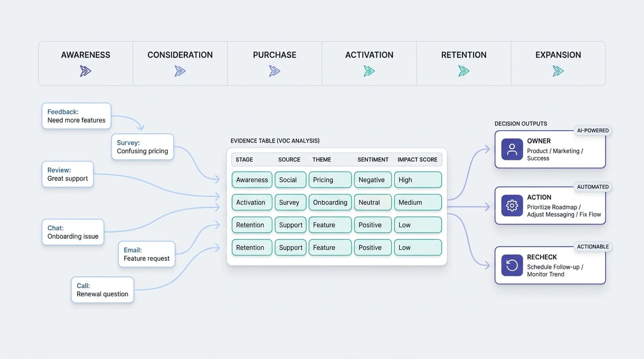Click the teal arrow icon under RETENTION
644x359 pixels.
pos(464,71)
